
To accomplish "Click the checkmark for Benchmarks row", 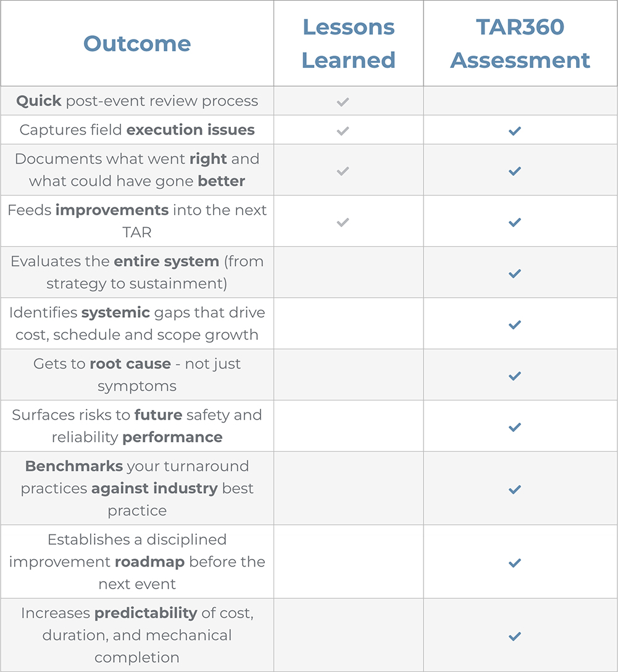I will [x=514, y=489].
